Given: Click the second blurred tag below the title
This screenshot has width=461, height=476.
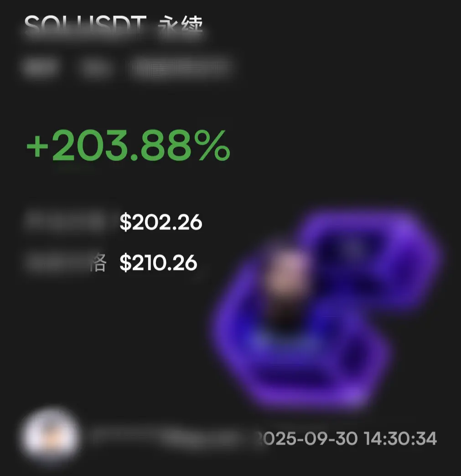Looking at the screenshot, I should click(95, 68).
